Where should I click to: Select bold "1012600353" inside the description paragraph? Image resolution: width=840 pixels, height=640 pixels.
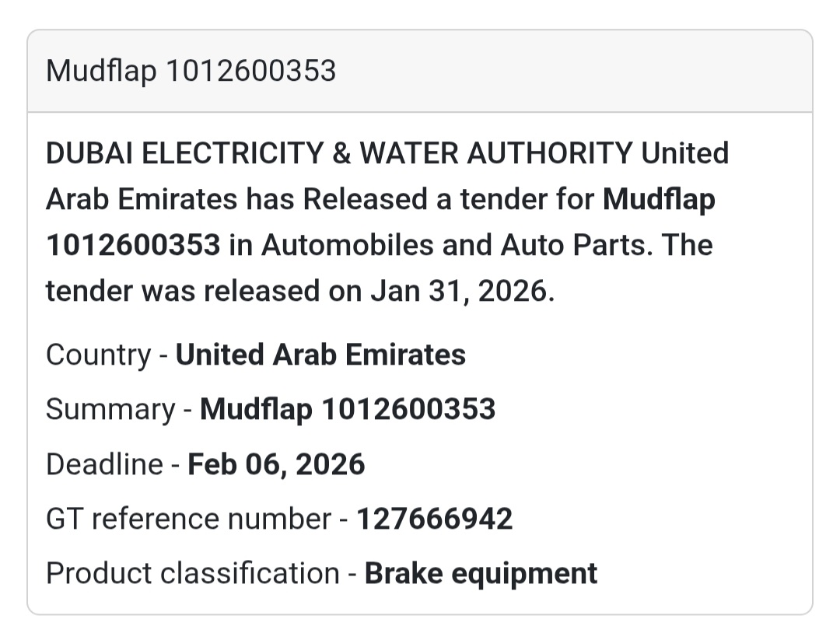133,245
